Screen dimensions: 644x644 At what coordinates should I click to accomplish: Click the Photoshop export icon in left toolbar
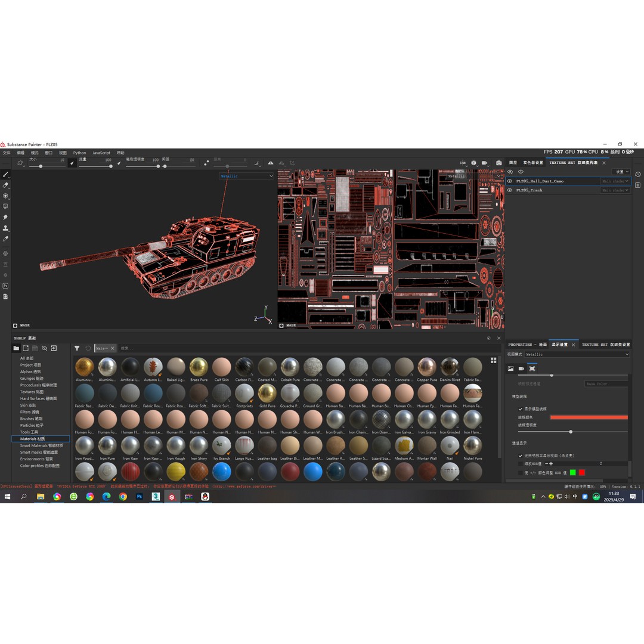tap(5, 286)
